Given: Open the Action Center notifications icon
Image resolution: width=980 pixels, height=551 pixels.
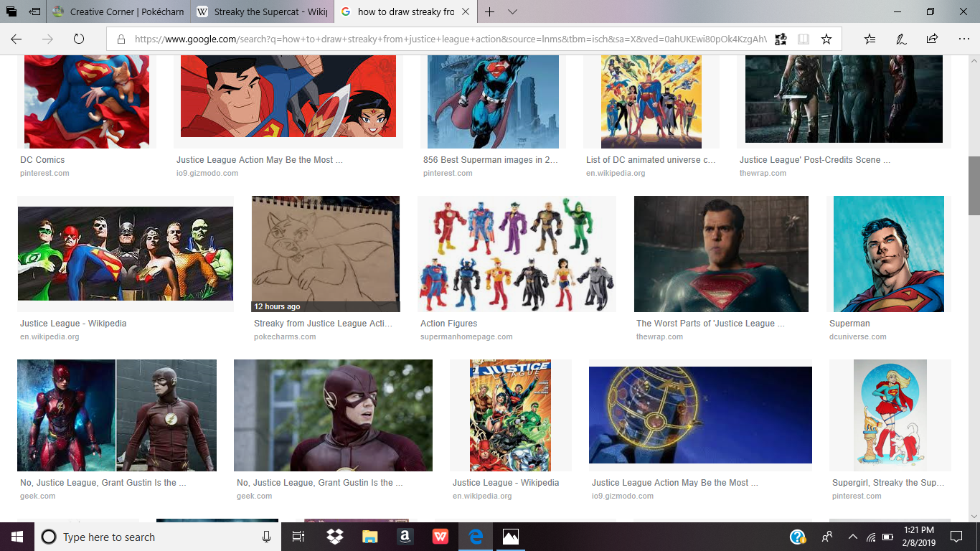Looking at the screenshot, I should tap(956, 537).
